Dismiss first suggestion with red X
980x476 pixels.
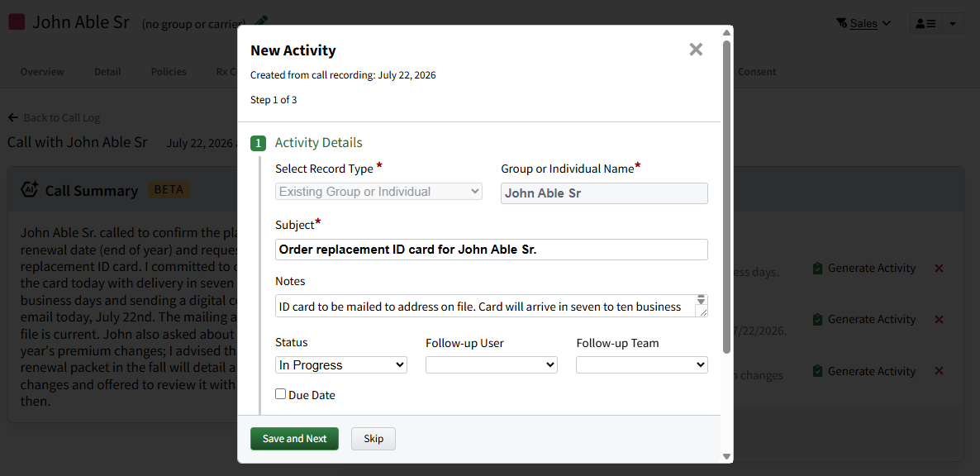click(938, 268)
